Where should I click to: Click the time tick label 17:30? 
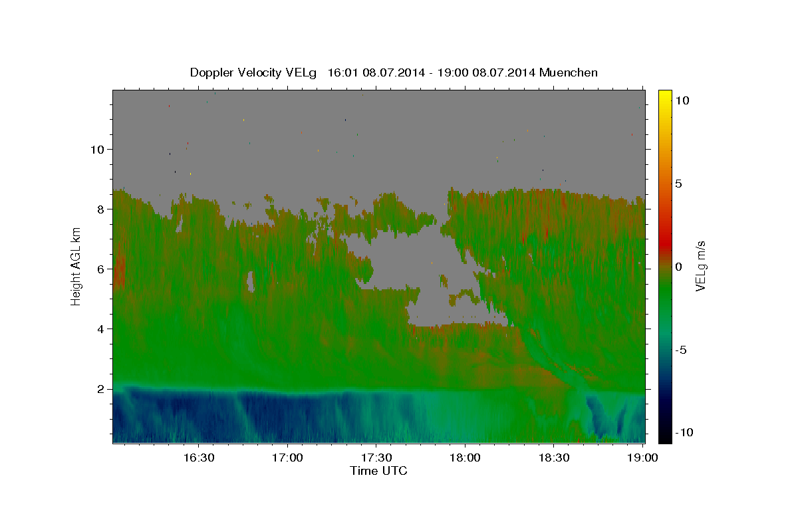(376, 458)
